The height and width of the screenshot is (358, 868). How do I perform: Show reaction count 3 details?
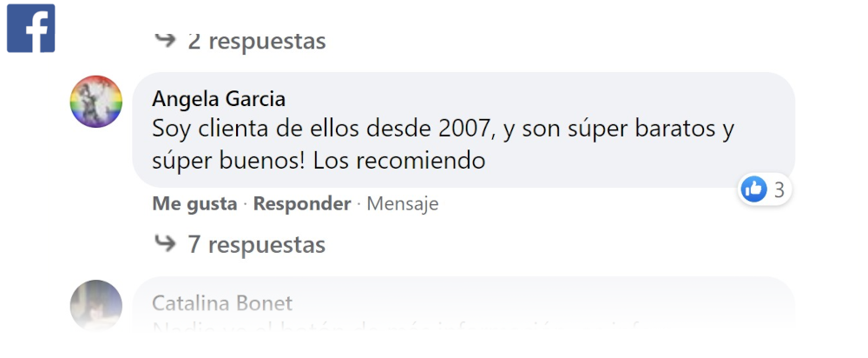[x=779, y=190]
